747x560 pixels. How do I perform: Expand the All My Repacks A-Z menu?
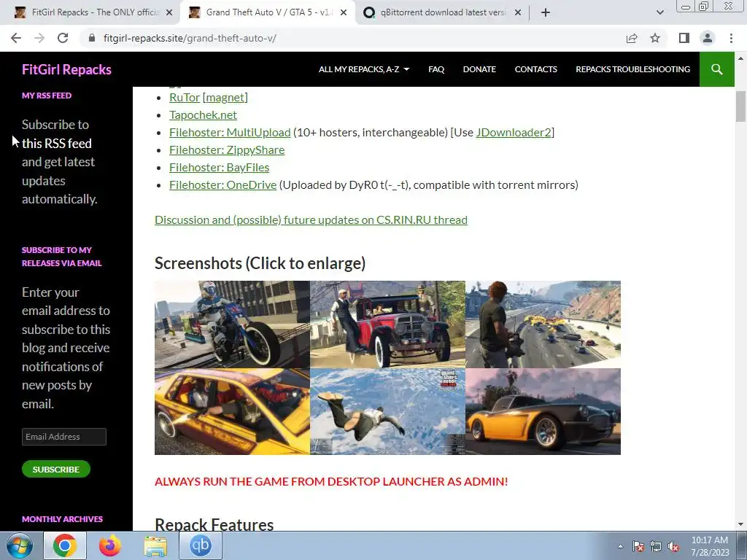(x=364, y=69)
